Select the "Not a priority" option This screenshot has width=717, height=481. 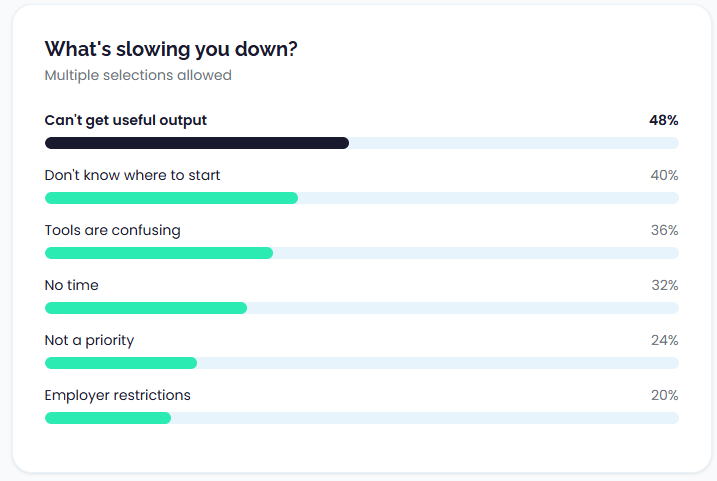pyautogui.click(x=89, y=340)
